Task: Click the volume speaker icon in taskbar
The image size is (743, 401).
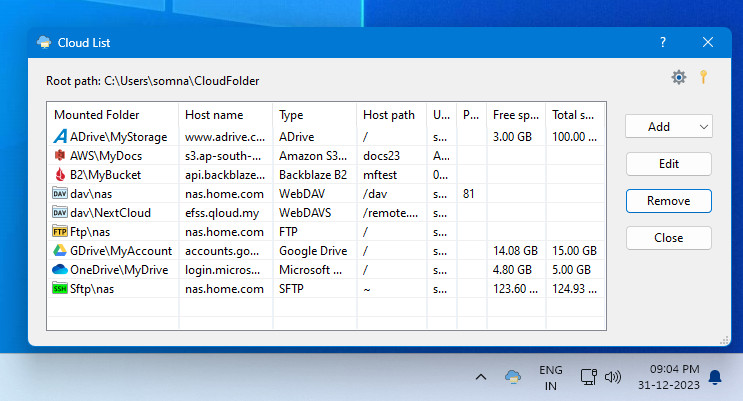Action: click(x=613, y=377)
